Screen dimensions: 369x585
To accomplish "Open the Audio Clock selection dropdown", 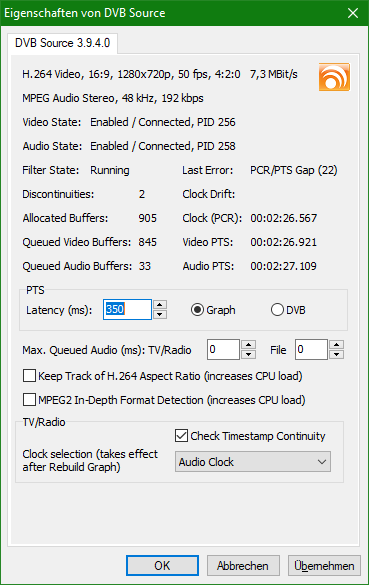I will click(253, 462).
